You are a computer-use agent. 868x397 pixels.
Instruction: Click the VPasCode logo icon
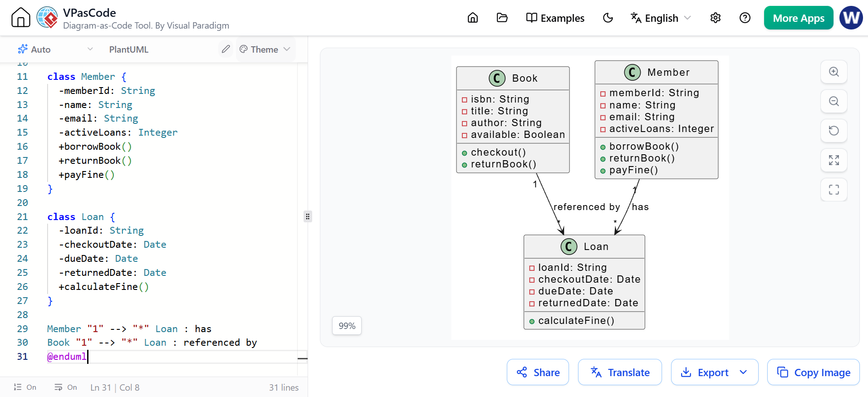[47, 18]
